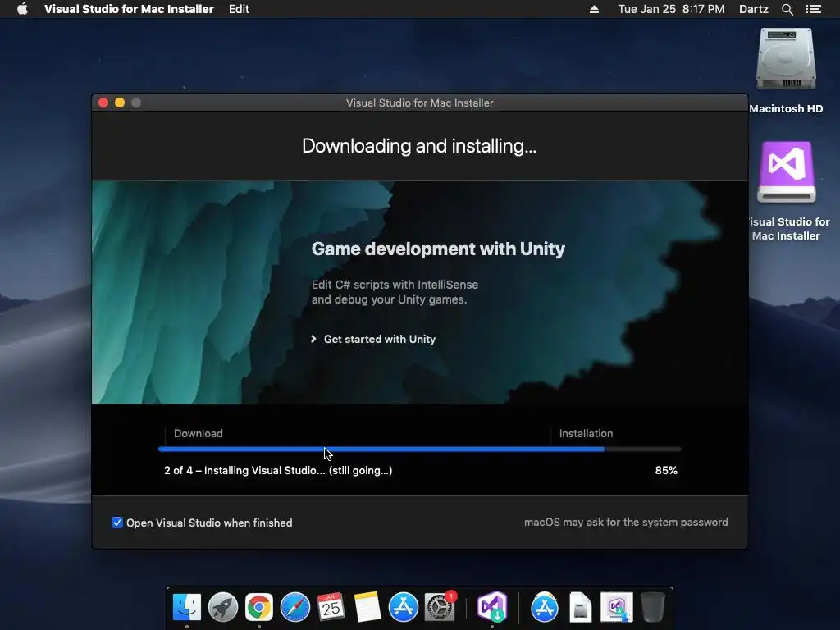
Task: Expand the chevron beside Get started with Unity
Action: (313, 339)
